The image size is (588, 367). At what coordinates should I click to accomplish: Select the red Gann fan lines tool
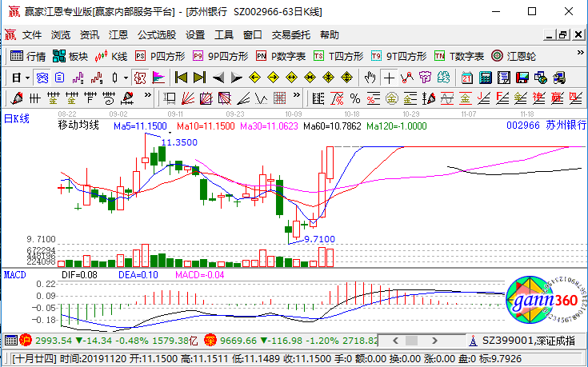click(x=187, y=98)
